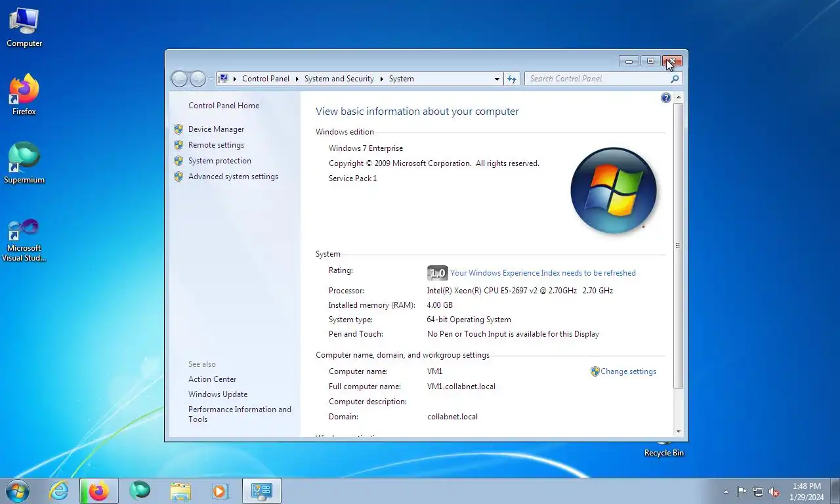Switch to Firefox in the taskbar

click(x=99, y=491)
